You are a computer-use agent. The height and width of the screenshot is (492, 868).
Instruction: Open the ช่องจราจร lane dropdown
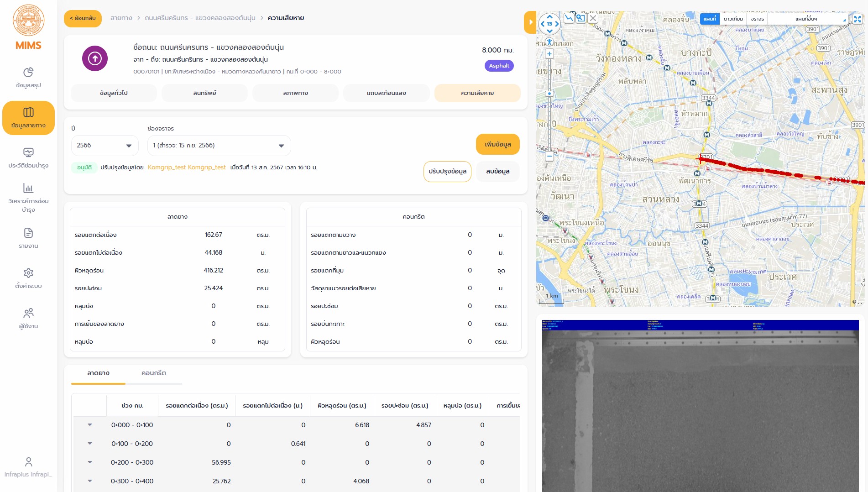[x=219, y=146]
